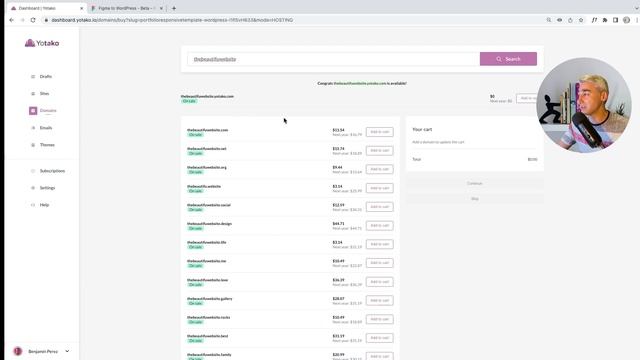The image size is (640, 360).
Task: Bookmark this page with the star icon
Action: pos(581,20)
